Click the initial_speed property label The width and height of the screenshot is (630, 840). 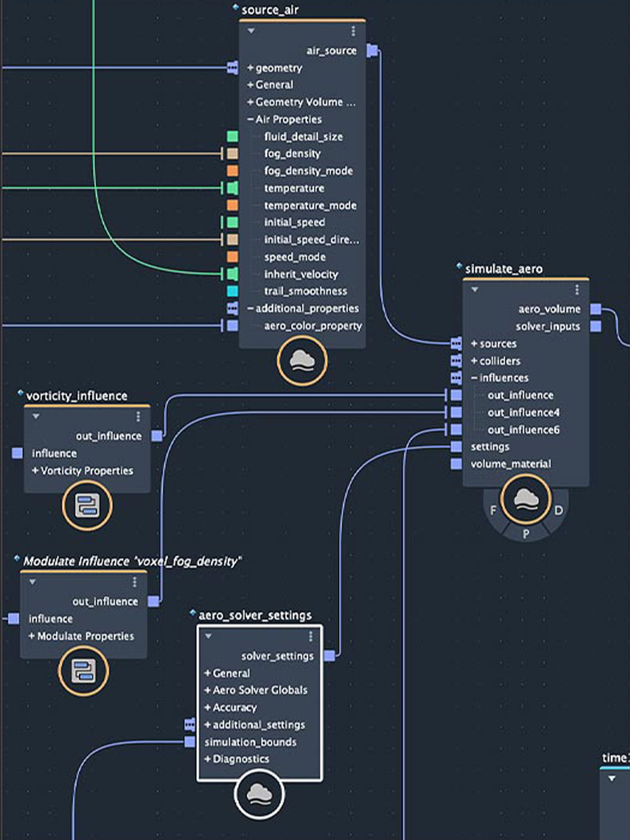click(x=294, y=222)
